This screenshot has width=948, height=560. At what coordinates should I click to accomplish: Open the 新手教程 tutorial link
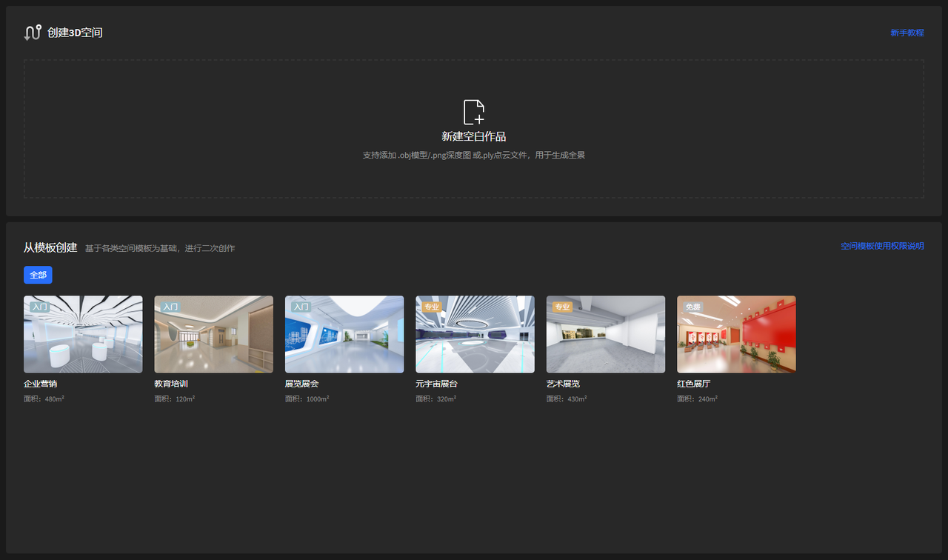tap(907, 33)
